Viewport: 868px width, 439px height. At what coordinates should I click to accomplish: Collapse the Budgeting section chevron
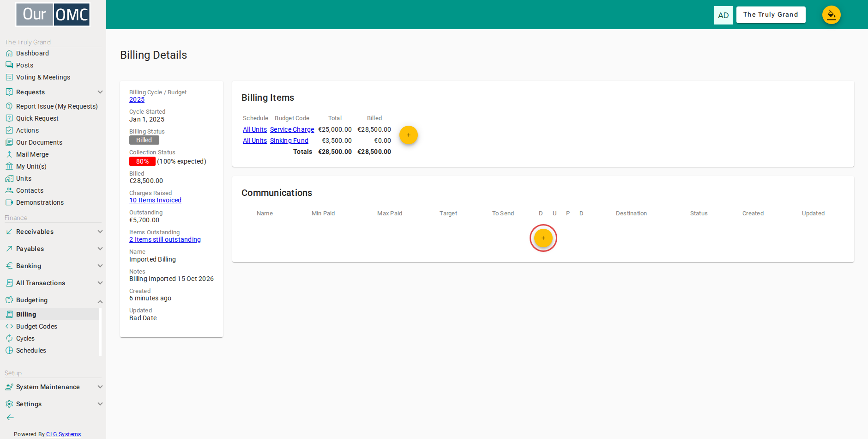pos(100,301)
